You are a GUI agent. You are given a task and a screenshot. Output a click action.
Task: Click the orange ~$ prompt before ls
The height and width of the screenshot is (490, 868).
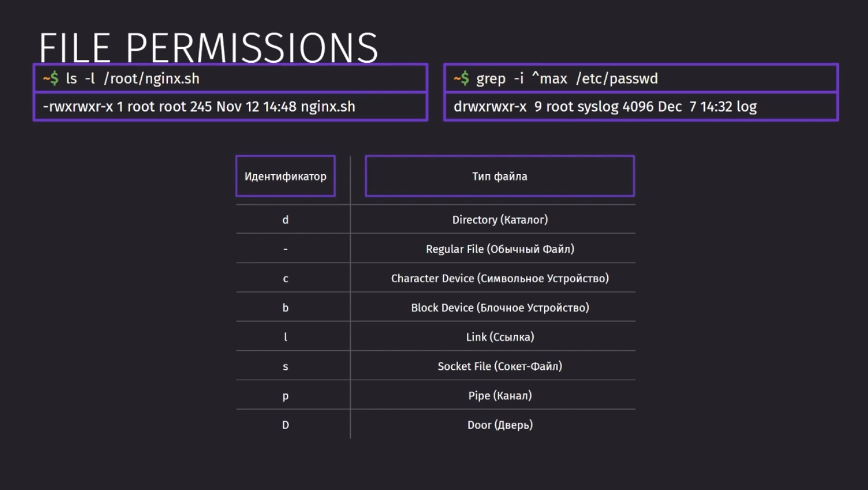coord(51,78)
